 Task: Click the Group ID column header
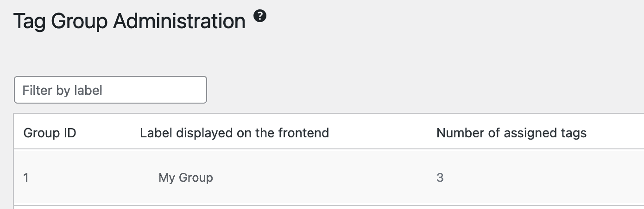tap(50, 133)
